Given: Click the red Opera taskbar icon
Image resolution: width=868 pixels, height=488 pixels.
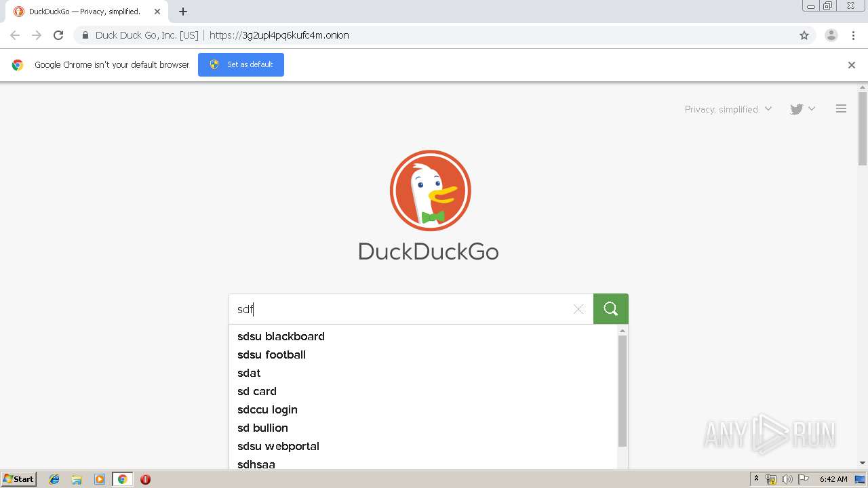Looking at the screenshot, I should pos(145,479).
